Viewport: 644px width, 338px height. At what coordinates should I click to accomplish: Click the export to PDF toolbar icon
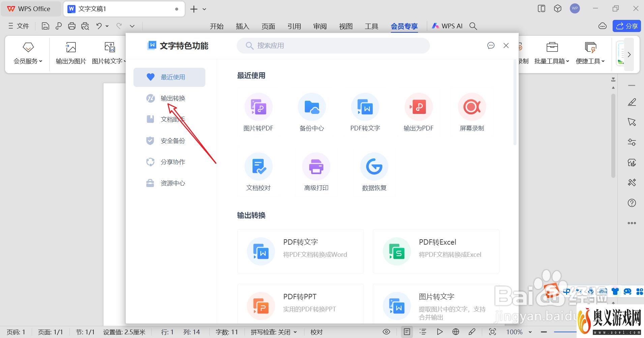[x=59, y=26]
